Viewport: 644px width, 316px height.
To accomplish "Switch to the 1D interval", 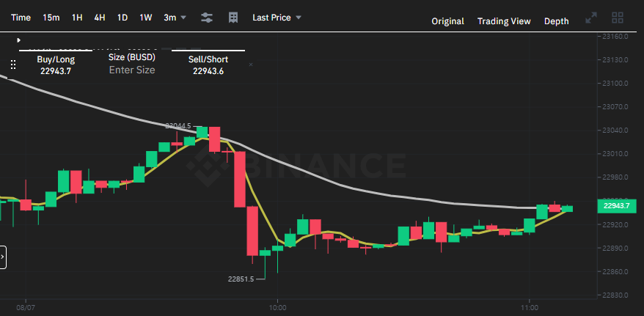I will pos(122,18).
